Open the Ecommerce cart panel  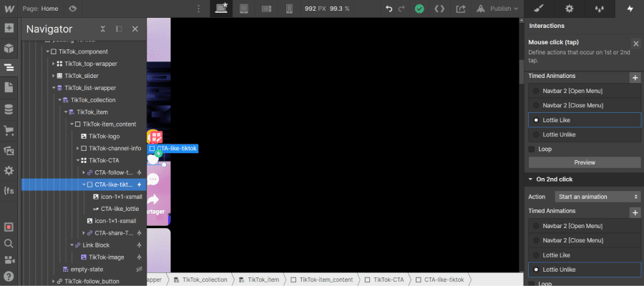[x=9, y=130]
